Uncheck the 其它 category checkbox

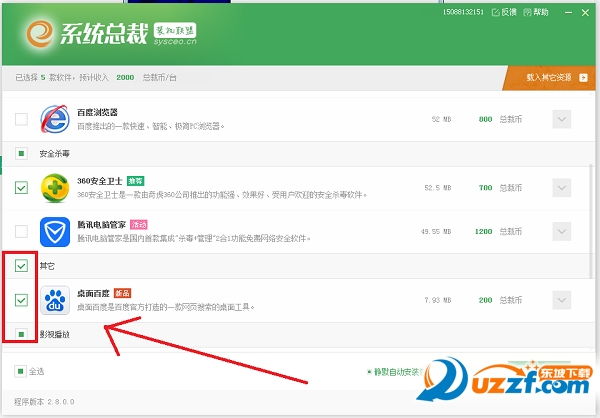click(x=21, y=266)
